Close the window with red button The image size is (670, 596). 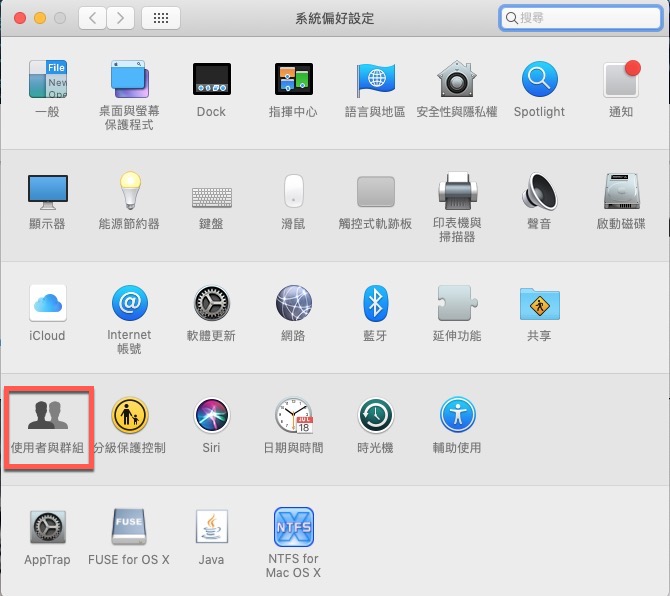[x=20, y=18]
